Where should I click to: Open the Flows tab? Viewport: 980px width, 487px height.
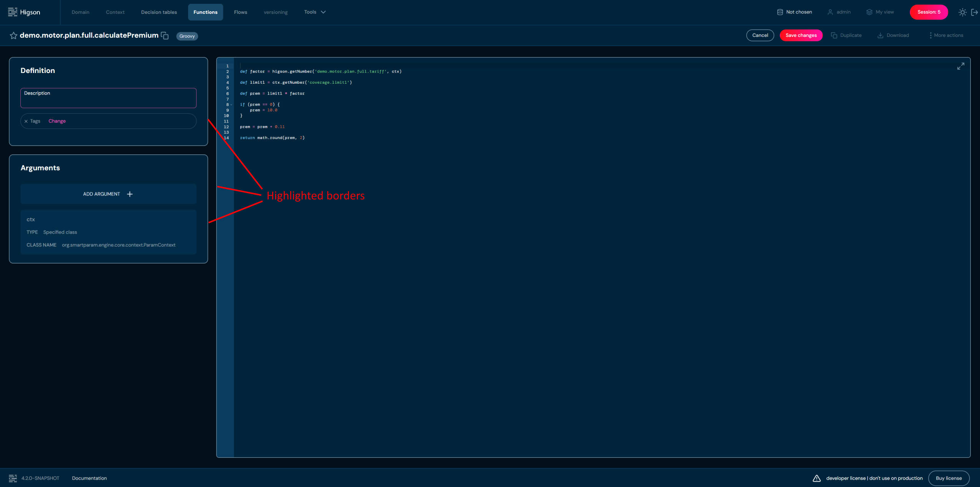pos(240,12)
